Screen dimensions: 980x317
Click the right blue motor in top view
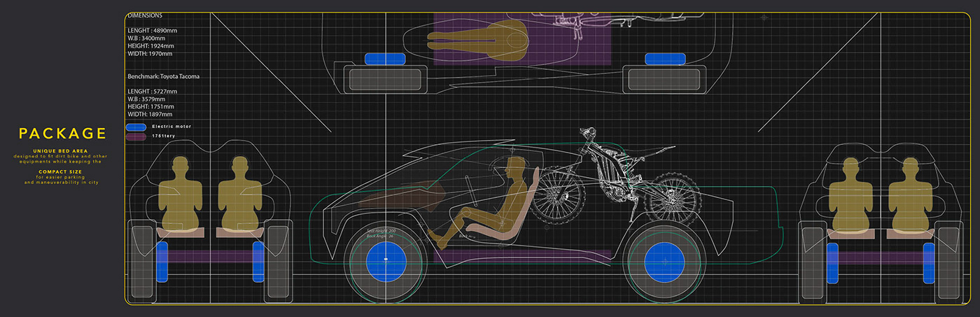[664, 59]
